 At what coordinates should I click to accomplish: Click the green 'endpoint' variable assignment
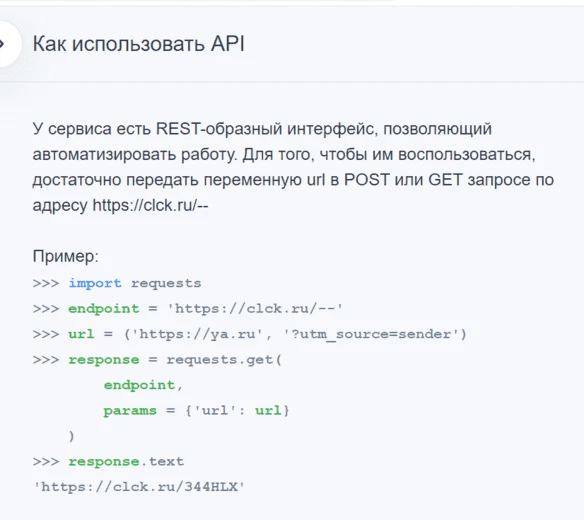(x=104, y=309)
